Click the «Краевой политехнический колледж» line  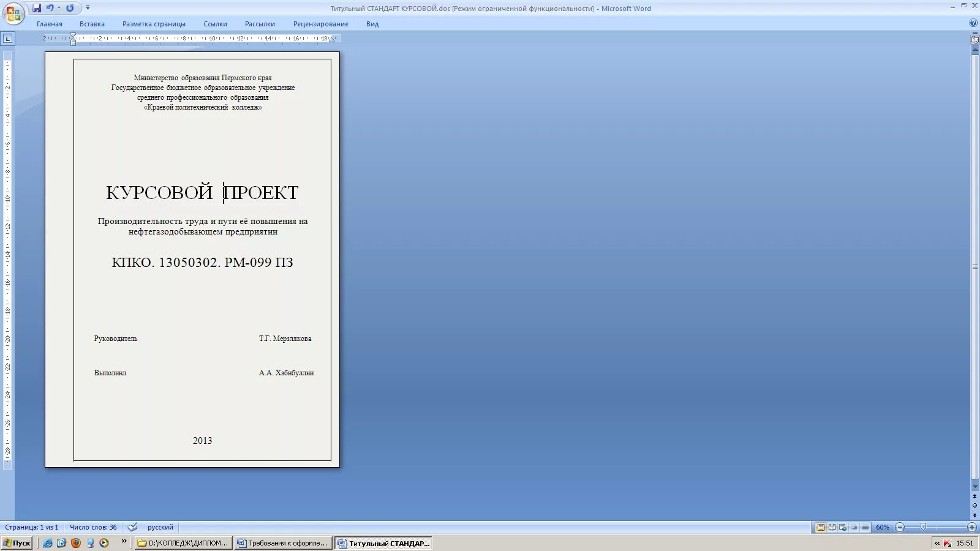click(203, 107)
